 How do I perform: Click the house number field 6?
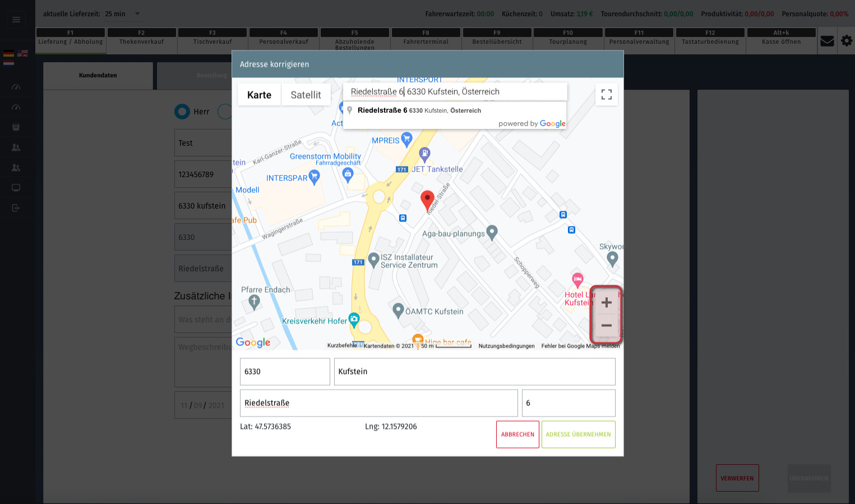pos(569,403)
